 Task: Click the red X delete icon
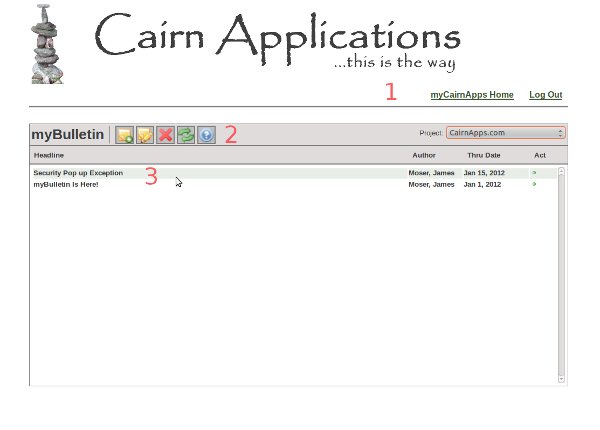pos(165,135)
